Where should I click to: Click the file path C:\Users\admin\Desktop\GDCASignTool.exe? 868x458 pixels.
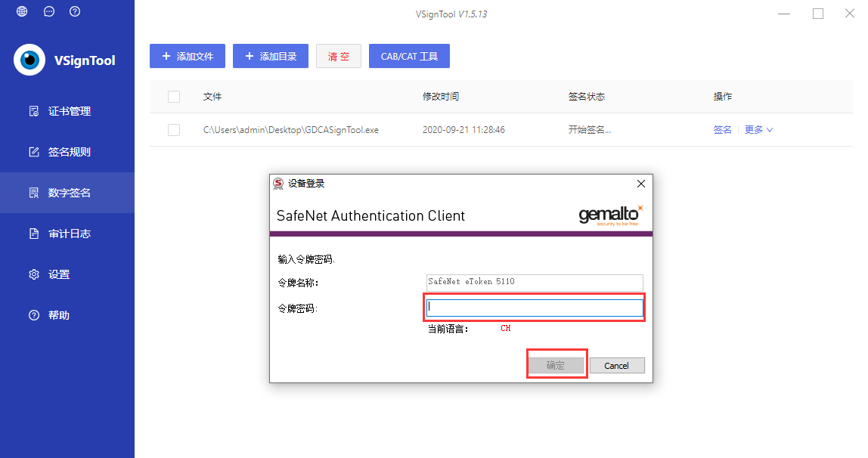click(x=290, y=130)
